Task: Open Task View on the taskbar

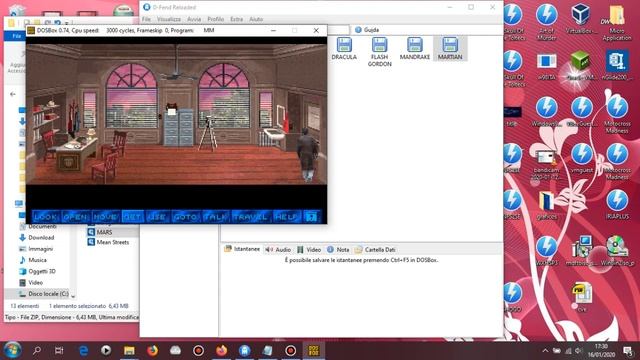Action: [59, 350]
